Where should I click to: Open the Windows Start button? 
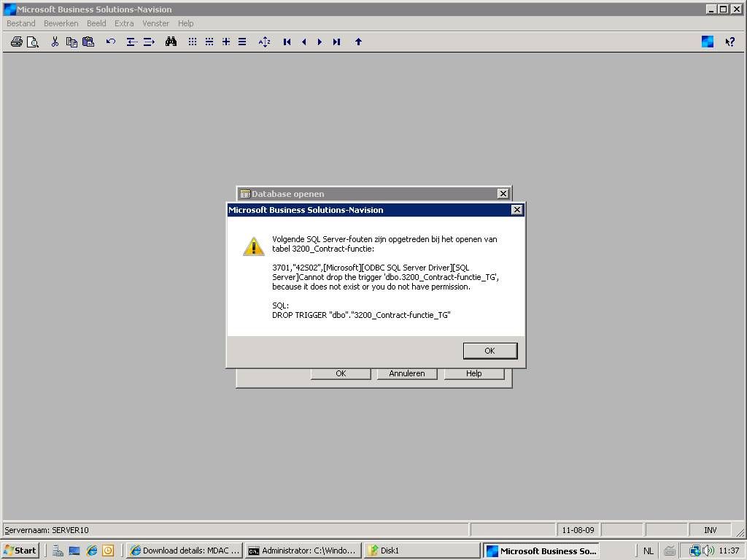20,551
